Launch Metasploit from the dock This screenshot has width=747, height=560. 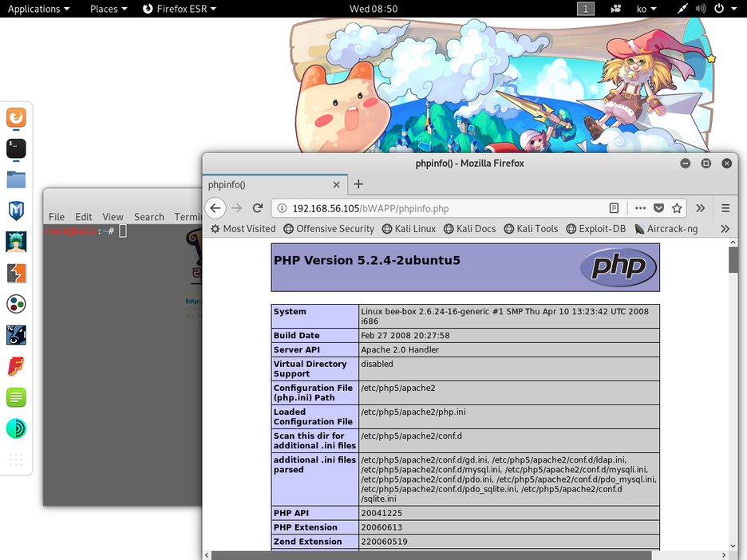point(16,211)
